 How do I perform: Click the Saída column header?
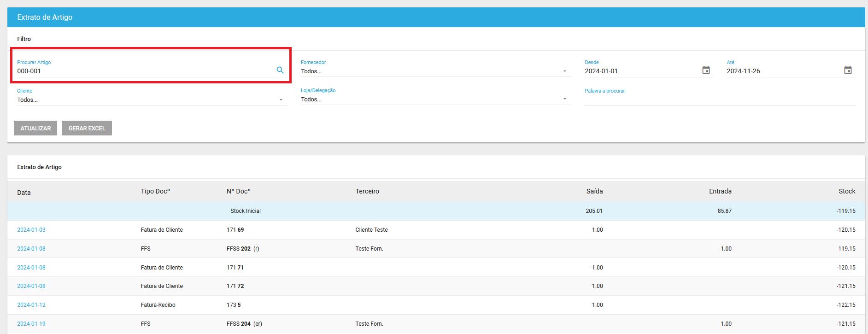[594, 191]
